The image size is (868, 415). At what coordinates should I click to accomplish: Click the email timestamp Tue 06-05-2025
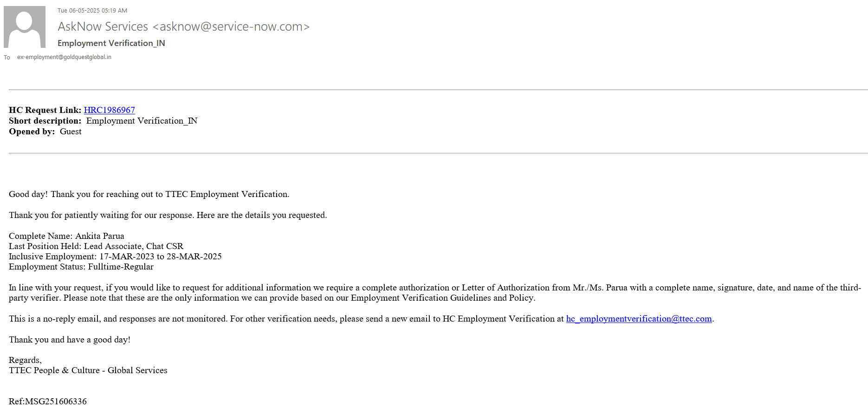pyautogui.click(x=92, y=10)
